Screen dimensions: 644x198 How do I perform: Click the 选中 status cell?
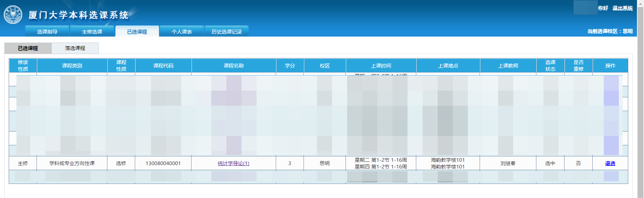pyautogui.click(x=550, y=163)
